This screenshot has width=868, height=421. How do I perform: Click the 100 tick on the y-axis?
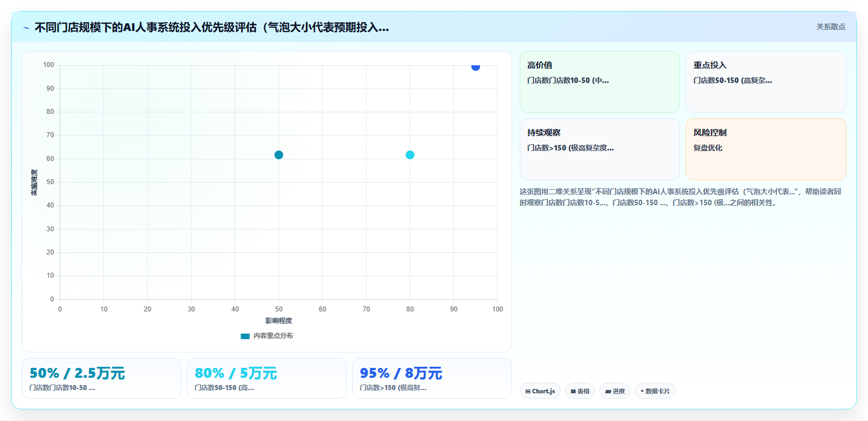(x=49, y=65)
